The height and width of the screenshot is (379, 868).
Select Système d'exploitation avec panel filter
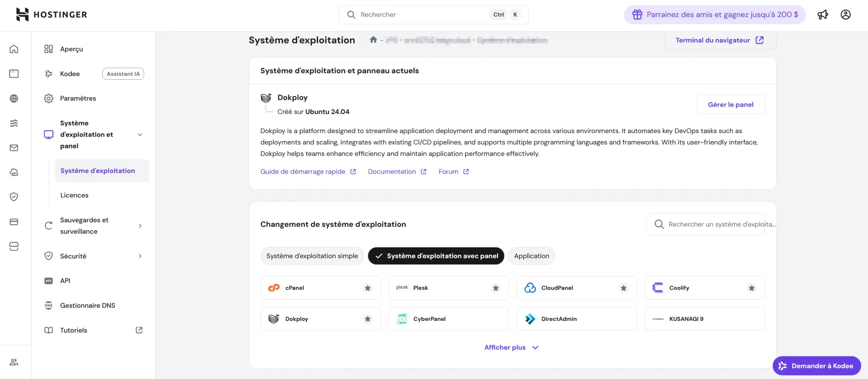click(436, 256)
